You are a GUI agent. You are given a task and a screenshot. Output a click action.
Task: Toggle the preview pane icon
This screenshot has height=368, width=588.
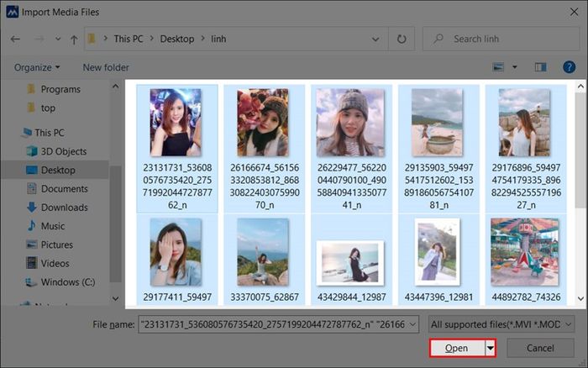[540, 67]
